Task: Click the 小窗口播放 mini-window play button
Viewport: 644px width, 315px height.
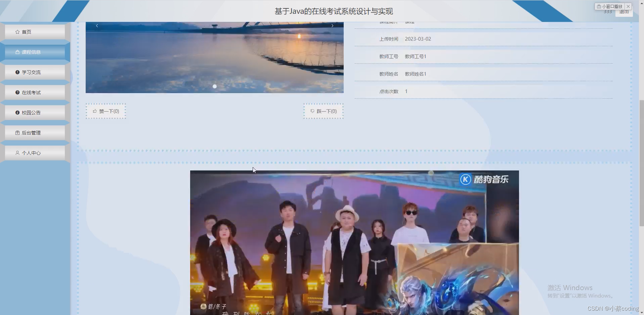Action: (x=610, y=6)
